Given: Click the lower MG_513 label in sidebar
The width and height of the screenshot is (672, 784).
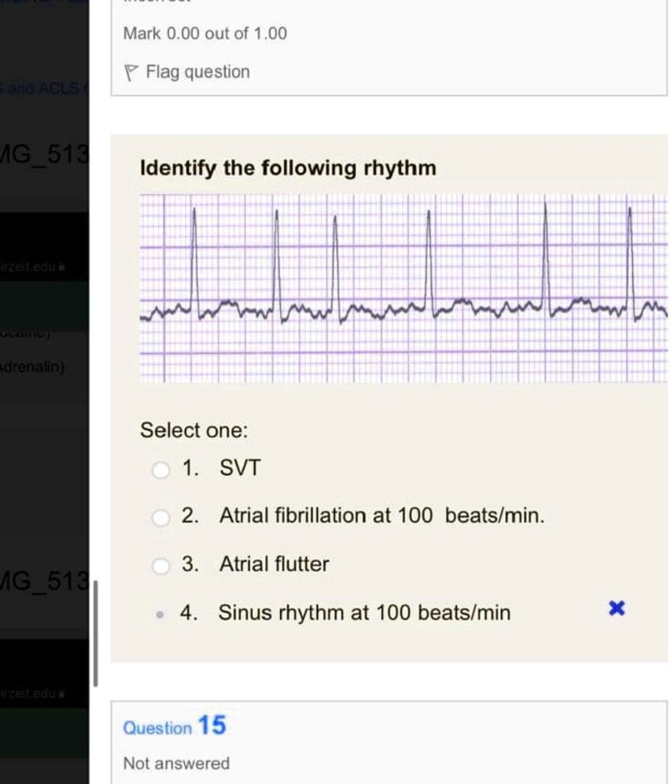Looking at the screenshot, I should [x=44, y=581].
